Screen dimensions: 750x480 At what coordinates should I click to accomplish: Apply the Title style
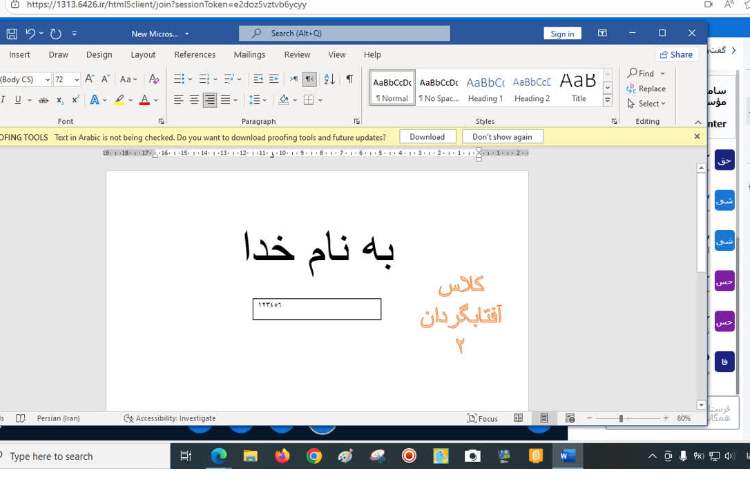click(578, 89)
